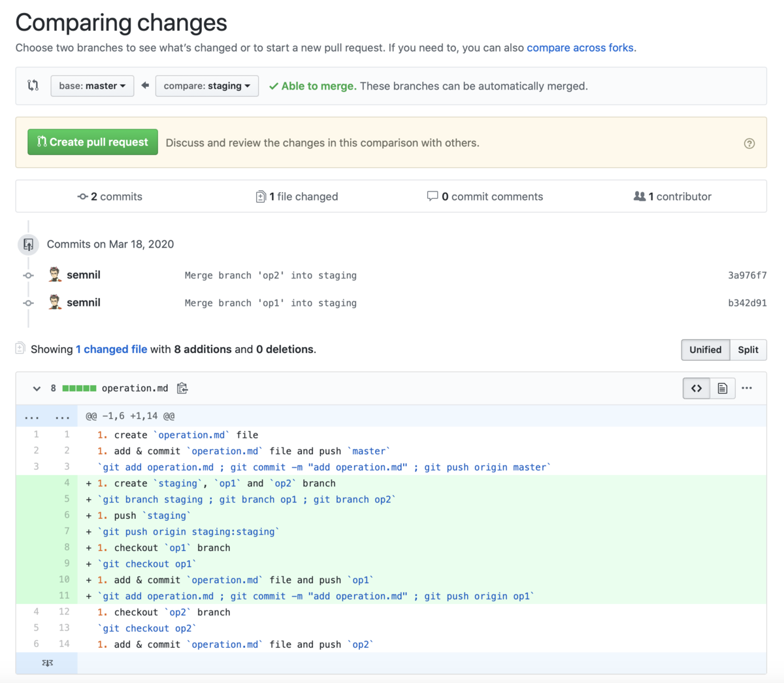The height and width of the screenshot is (683, 784).
Task: Click semnil avatar on op2 merge commit
Action: tap(55, 275)
